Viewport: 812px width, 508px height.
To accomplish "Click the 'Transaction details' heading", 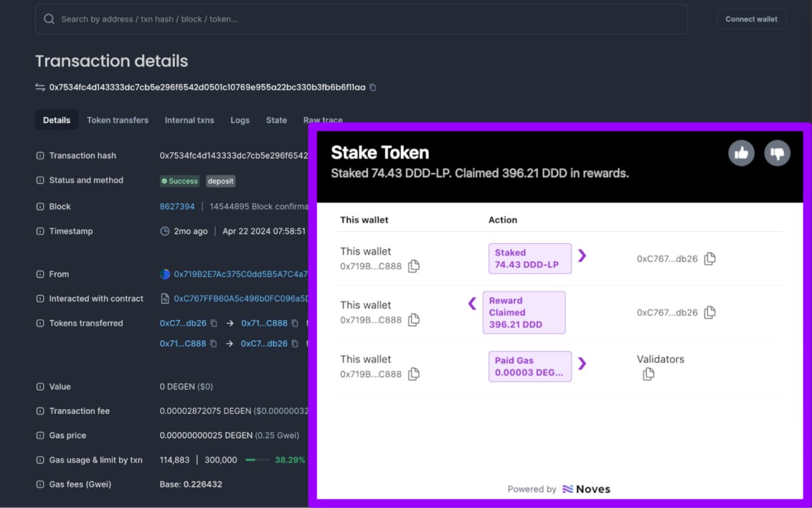I will (112, 61).
